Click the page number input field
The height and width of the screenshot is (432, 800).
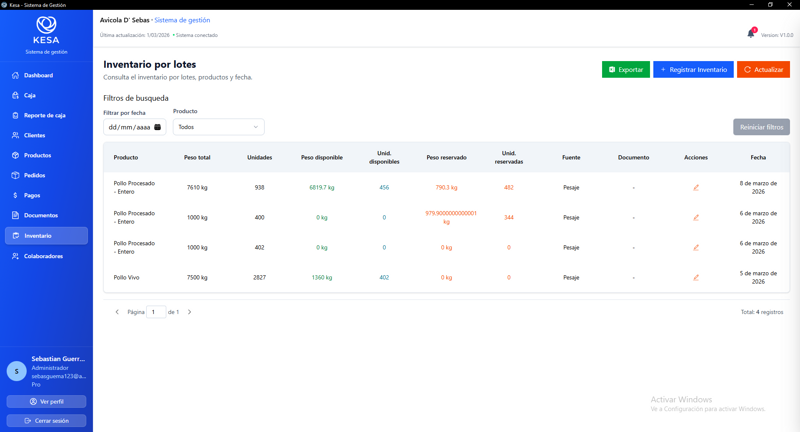pos(156,312)
